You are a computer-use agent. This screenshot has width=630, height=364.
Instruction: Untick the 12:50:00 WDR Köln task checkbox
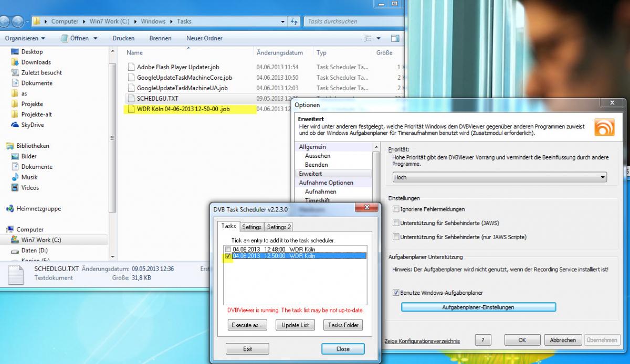pyautogui.click(x=227, y=256)
